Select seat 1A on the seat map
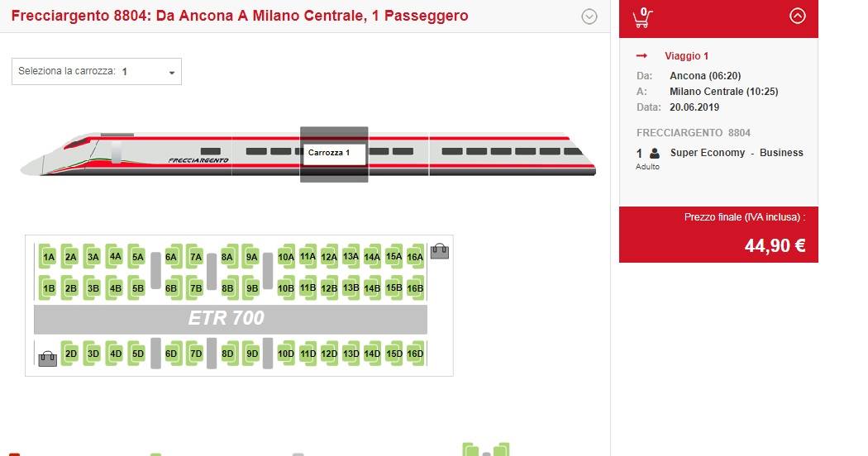 [49, 257]
